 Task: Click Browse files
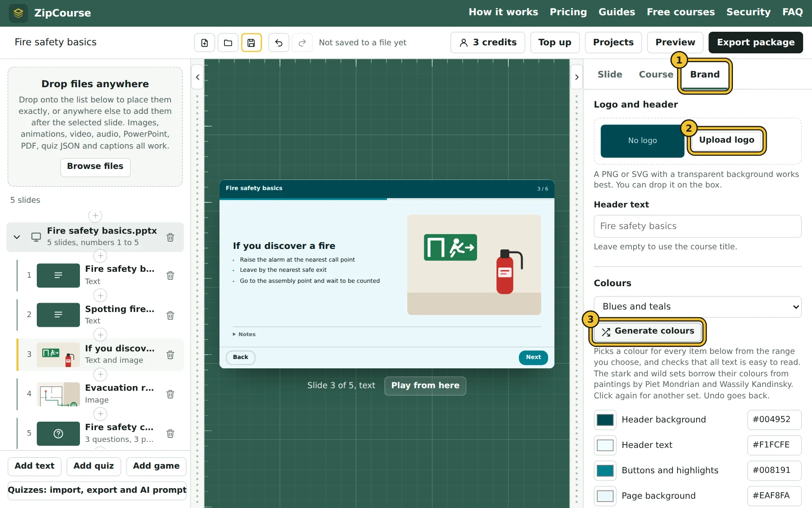point(95,167)
